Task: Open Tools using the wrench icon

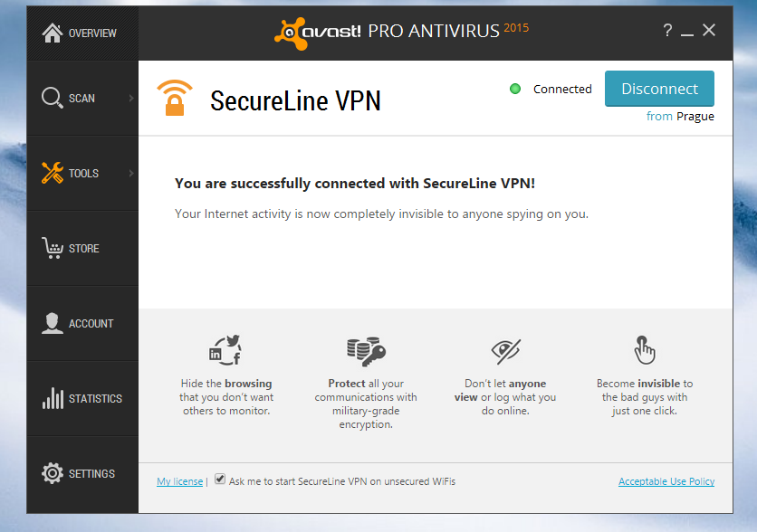Action: [x=53, y=172]
